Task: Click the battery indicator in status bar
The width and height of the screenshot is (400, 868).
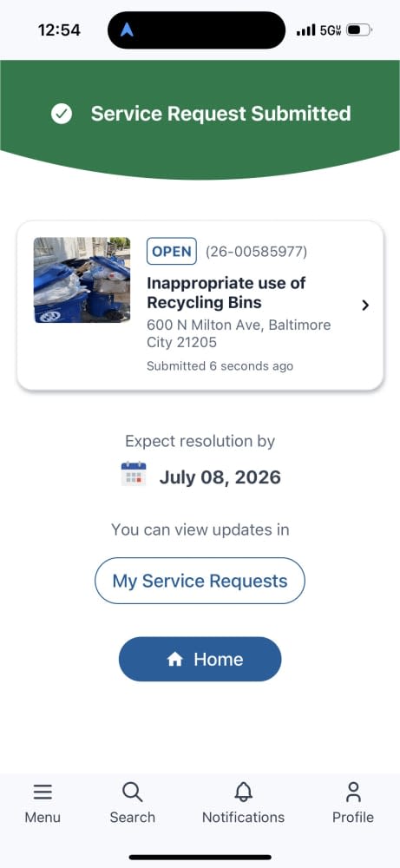Action: tap(359, 30)
